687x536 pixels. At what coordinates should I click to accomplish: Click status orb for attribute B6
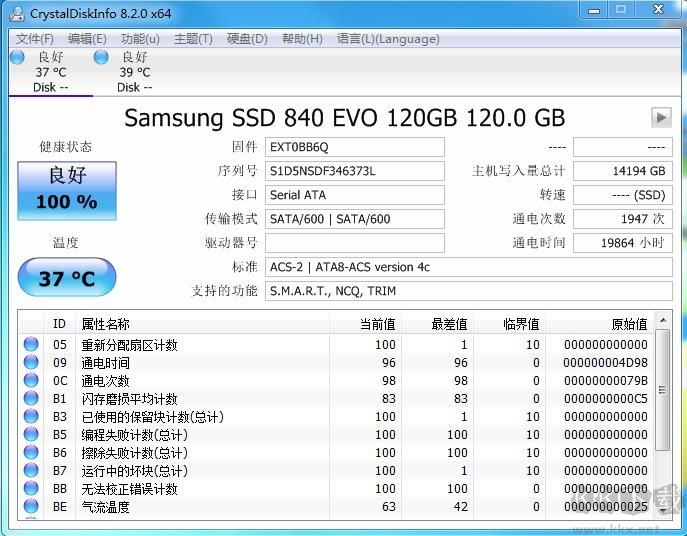click(x=31, y=452)
